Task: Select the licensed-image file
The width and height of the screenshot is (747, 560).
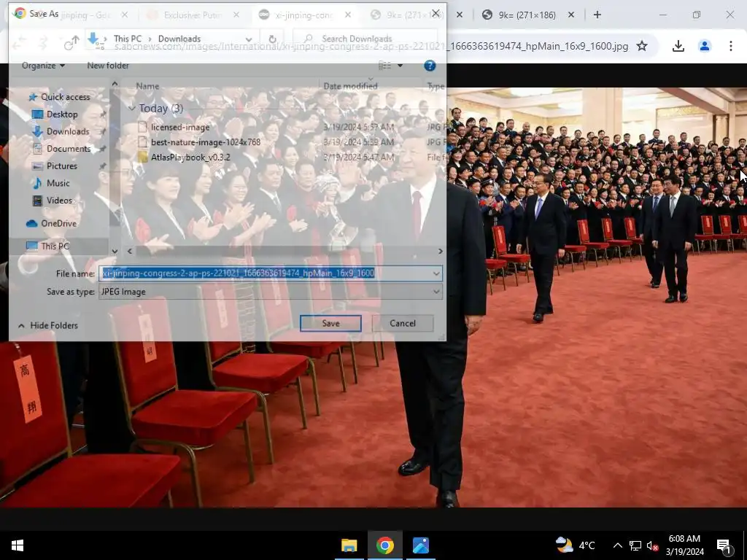Action: coord(180,127)
